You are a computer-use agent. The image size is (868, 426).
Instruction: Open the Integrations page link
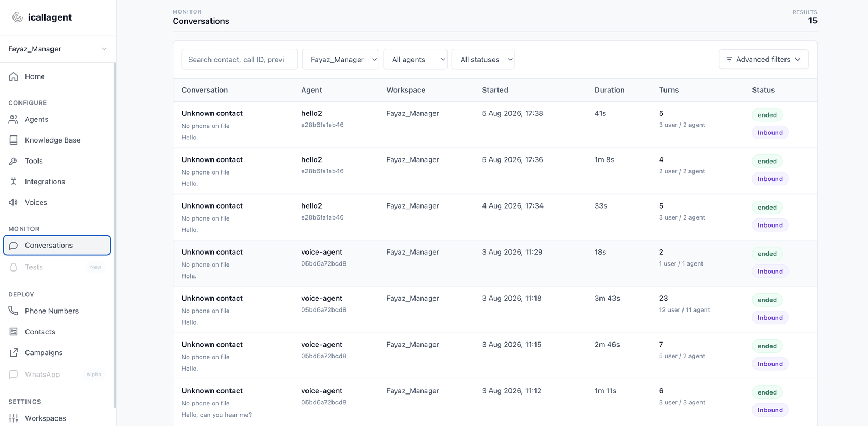click(x=57, y=182)
